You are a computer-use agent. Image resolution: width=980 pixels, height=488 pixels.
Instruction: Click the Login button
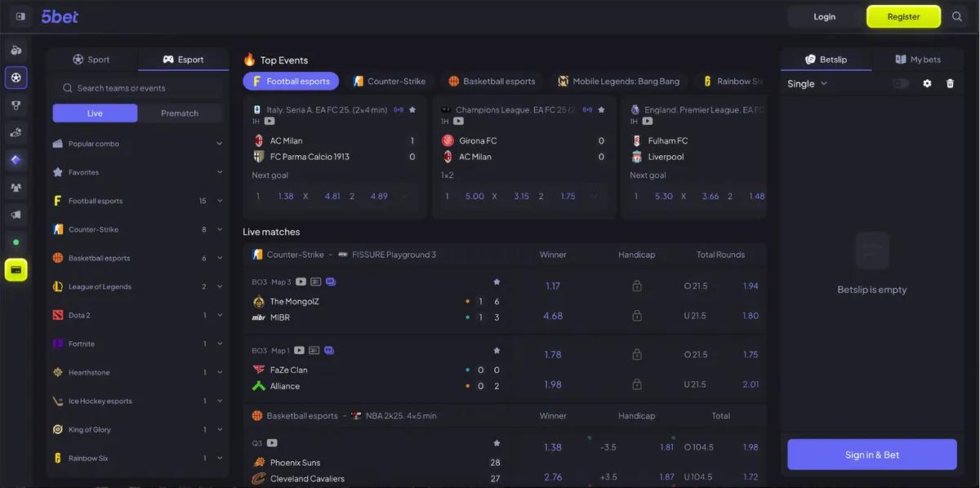(x=825, y=16)
